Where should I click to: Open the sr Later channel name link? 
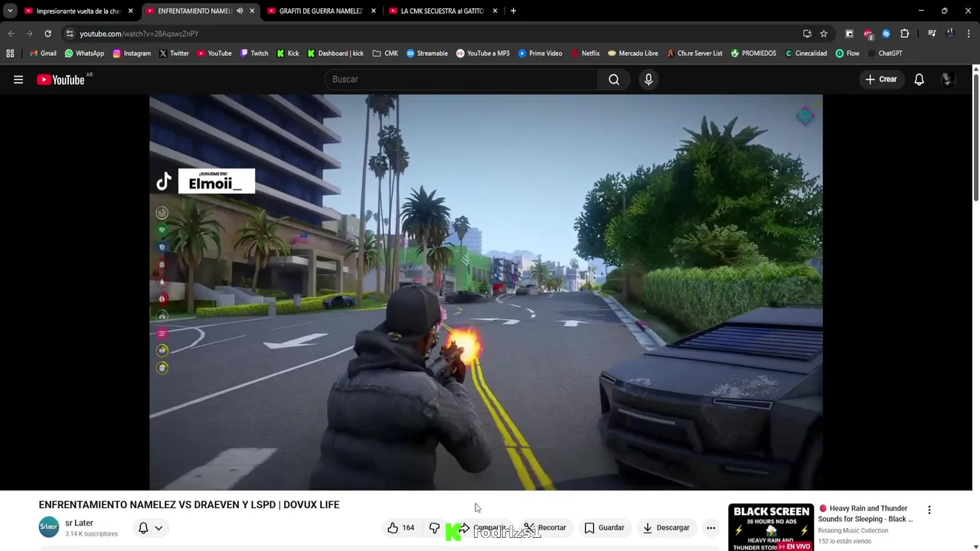pyautogui.click(x=79, y=523)
